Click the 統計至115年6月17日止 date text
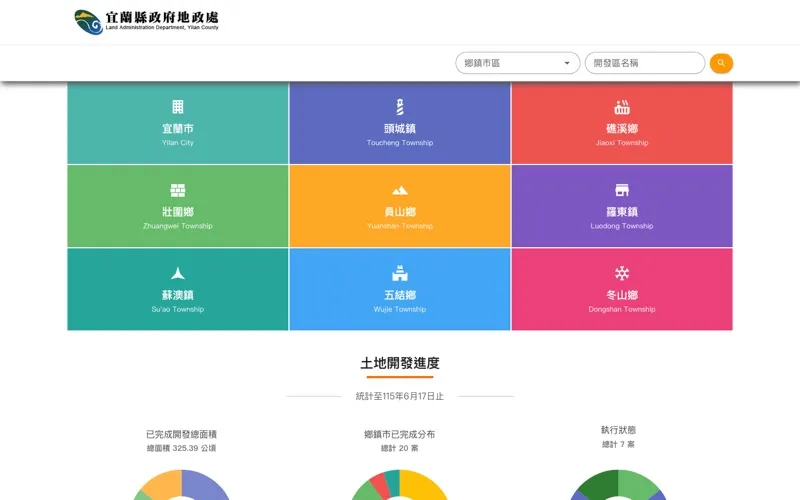Viewport: 800px width, 500px height. click(x=400, y=396)
